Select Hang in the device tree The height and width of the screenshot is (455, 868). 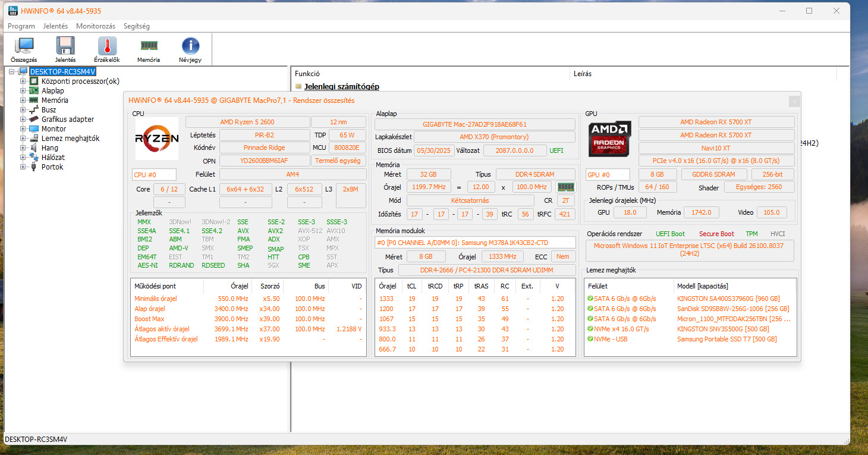tap(50, 148)
